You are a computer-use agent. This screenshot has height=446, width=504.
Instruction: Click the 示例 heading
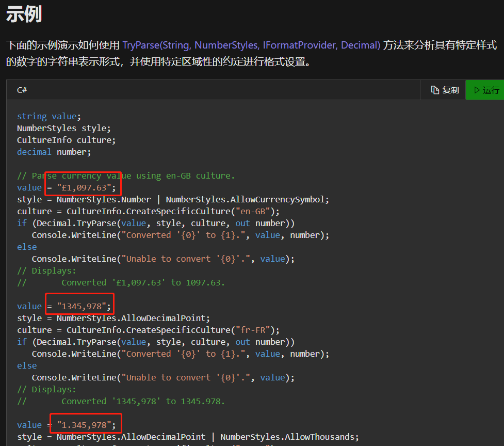point(24,14)
